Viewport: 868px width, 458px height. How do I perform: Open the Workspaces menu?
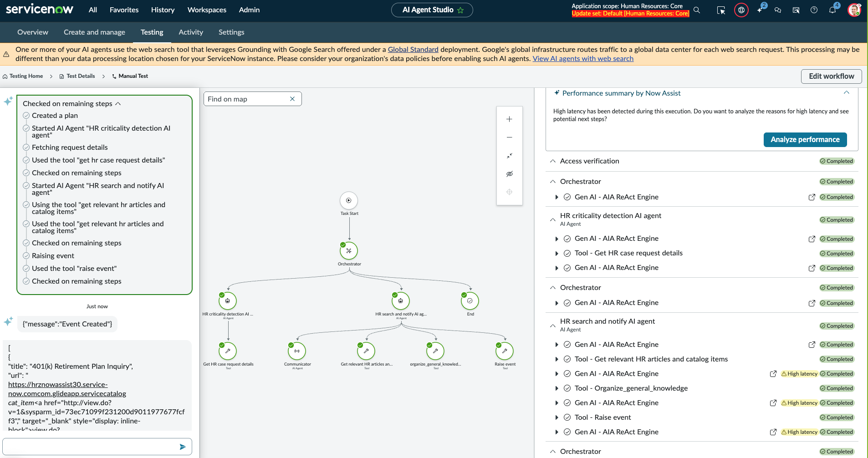(207, 10)
